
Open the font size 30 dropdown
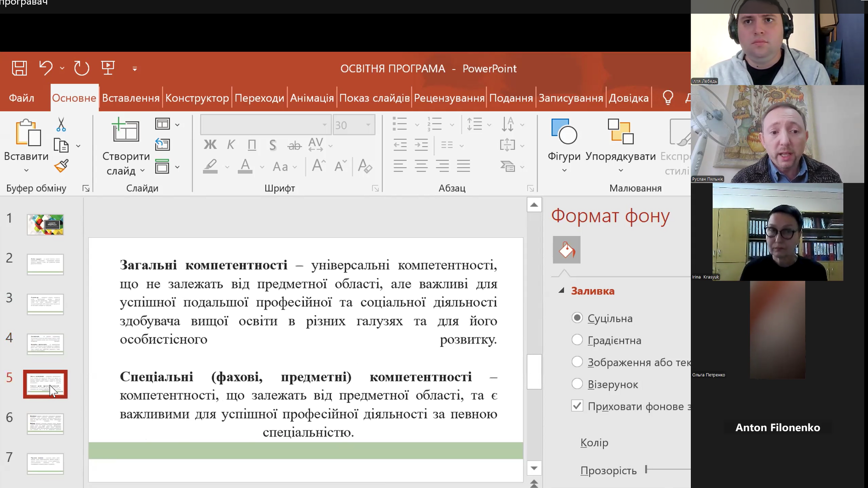(368, 125)
